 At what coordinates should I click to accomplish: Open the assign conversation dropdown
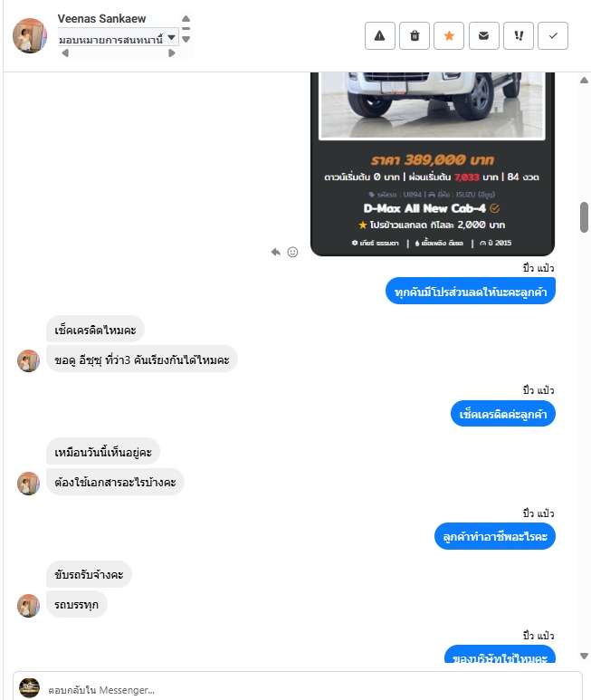119,37
